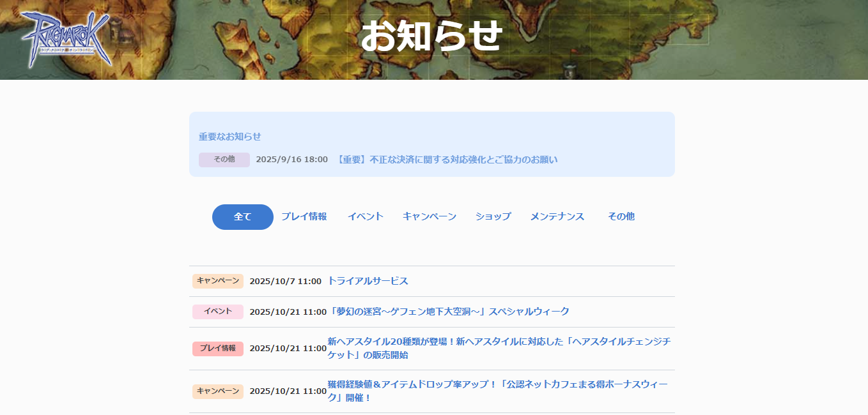Open the トライアルサービス announcement
Image resolution: width=868 pixels, height=415 pixels.
[368, 281]
